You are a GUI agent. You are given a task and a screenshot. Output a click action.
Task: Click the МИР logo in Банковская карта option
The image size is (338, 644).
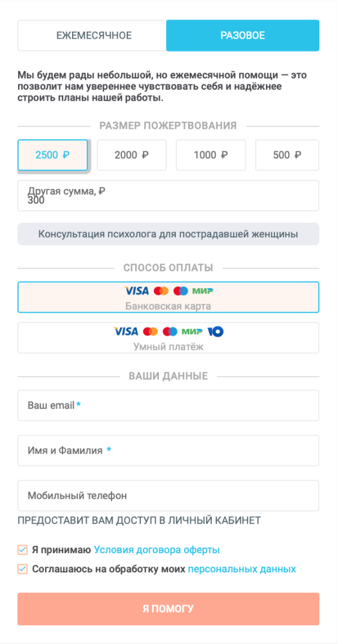point(203,291)
